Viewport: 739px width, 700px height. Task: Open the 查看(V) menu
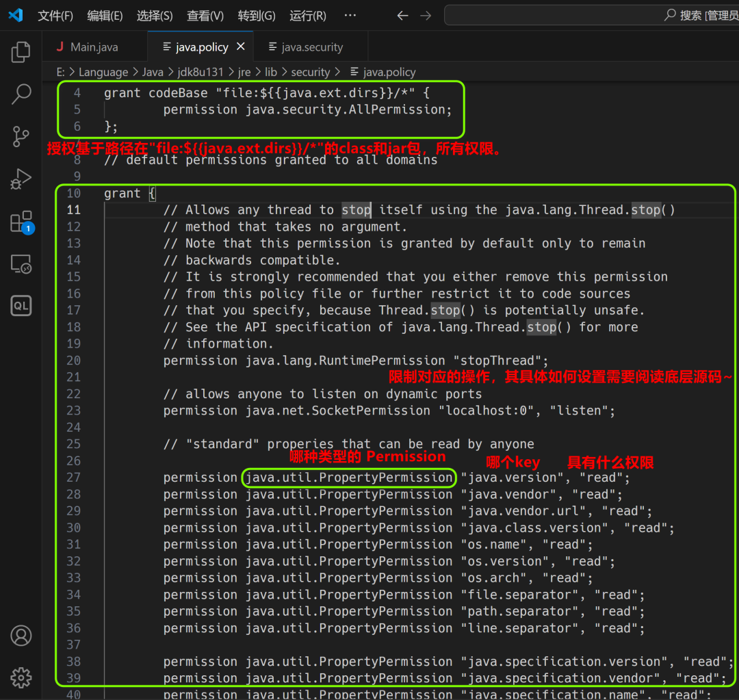click(205, 16)
